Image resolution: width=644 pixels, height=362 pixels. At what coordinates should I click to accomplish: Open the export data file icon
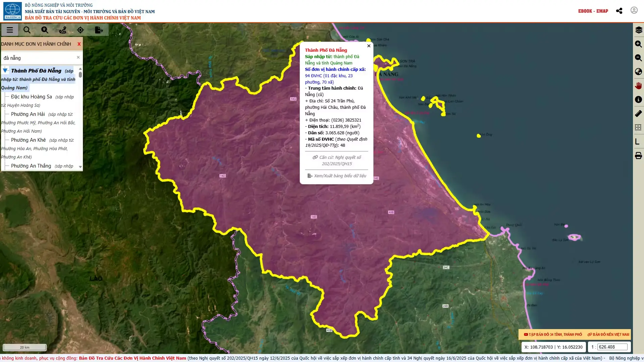coord(99,30)
